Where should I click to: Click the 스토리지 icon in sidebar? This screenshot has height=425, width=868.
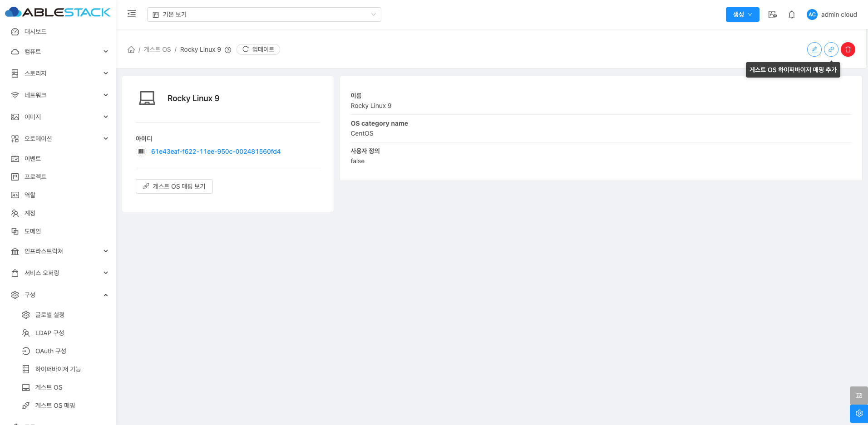pos(15,73)
